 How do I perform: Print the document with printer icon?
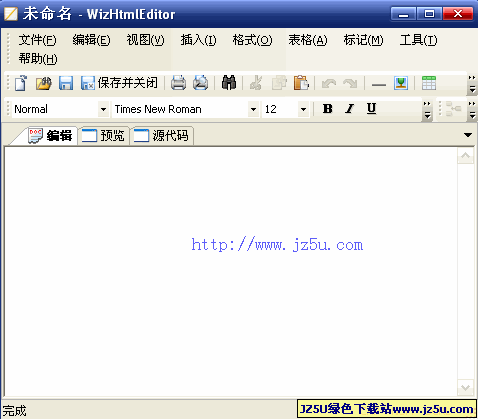click(x=178, y=83)
